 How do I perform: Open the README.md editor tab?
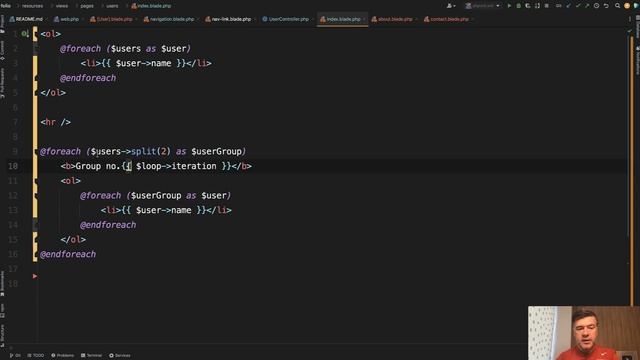point(27,19)
